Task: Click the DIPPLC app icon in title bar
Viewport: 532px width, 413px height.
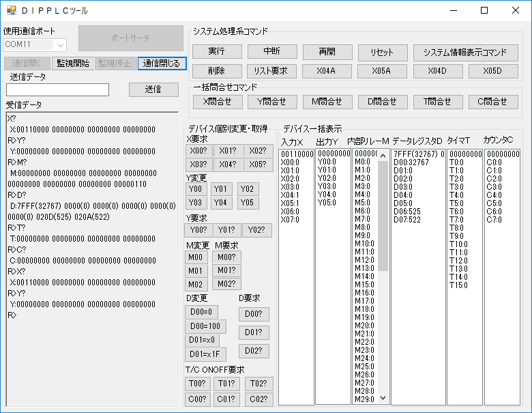Action: (x=11, y=11)
